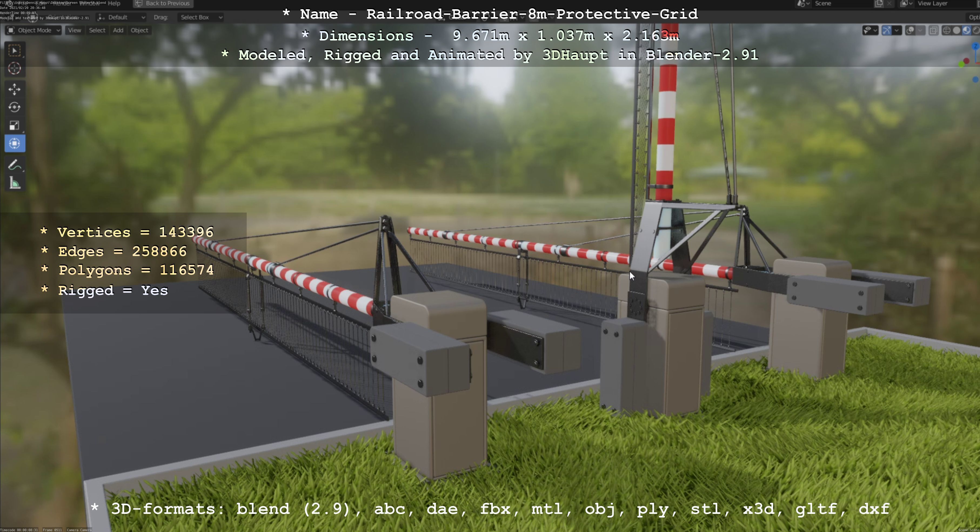Switch to rendered viewport shading

976,31
